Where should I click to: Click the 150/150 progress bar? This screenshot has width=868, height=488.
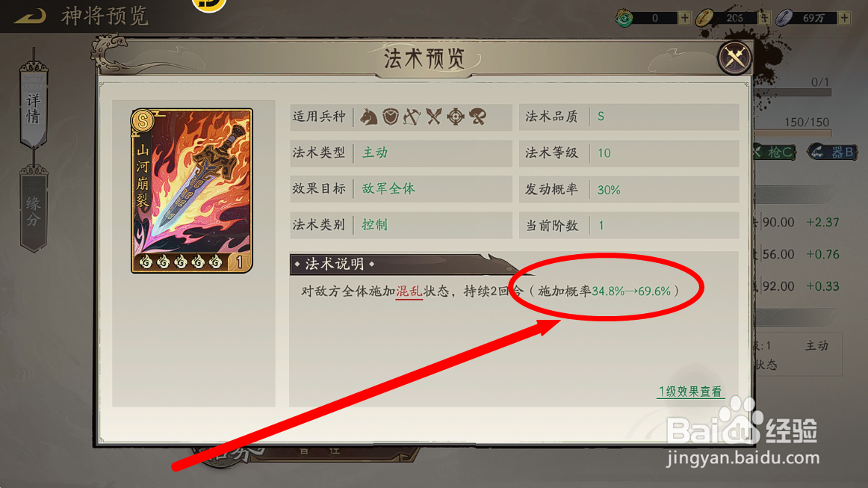click(794, 133)
